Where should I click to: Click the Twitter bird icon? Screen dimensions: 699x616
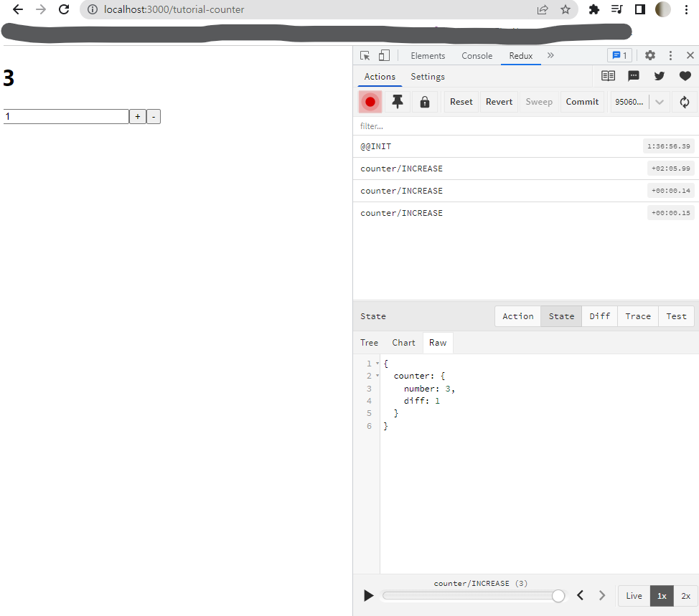tap(660, 76)
